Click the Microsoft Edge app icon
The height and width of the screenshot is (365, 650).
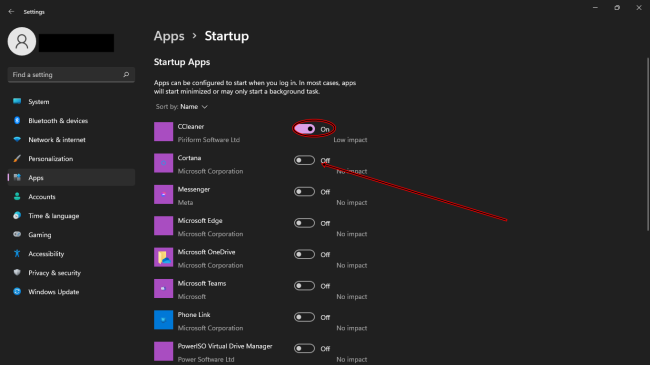point(163,226)
